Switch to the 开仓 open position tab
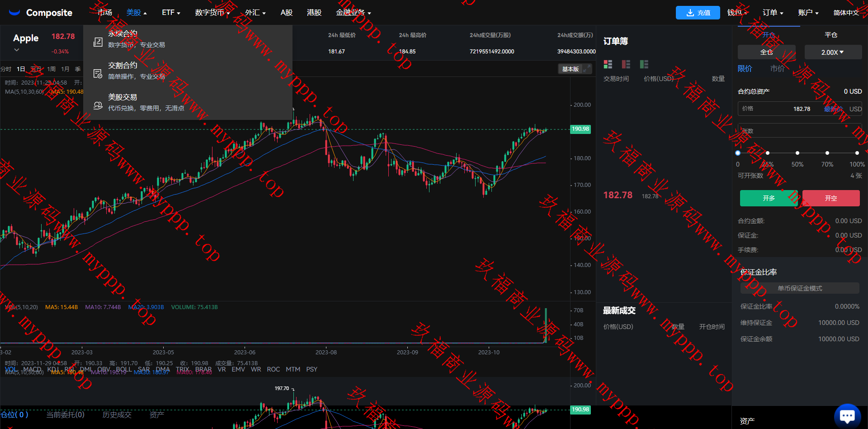868x429 pixels. pos(769,35)
